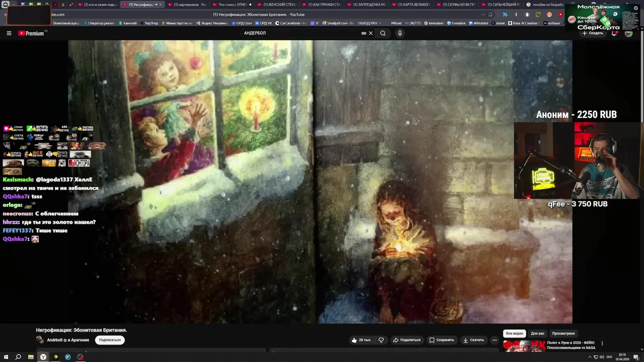Image resolution: width=644 pixels, height=362 pixels.
Task: Open Windows Start menu
Action: (x=6, y=357)
